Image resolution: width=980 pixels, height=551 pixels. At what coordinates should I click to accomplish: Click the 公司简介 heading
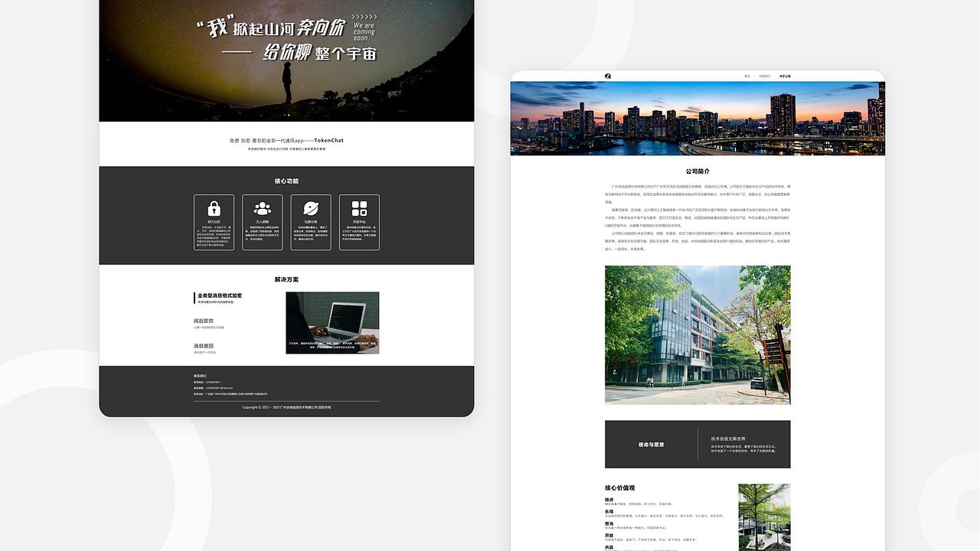[697, 171]
